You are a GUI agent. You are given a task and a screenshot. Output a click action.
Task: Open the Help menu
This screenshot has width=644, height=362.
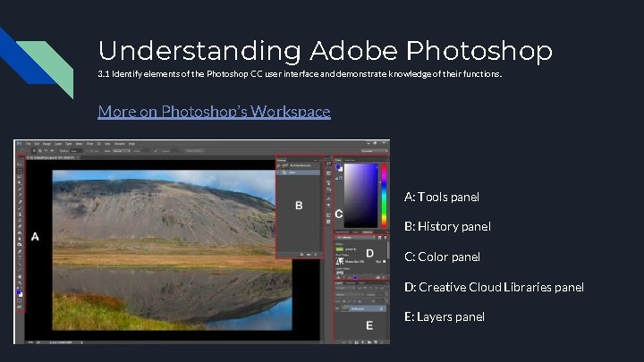click(x=131, y=144)
